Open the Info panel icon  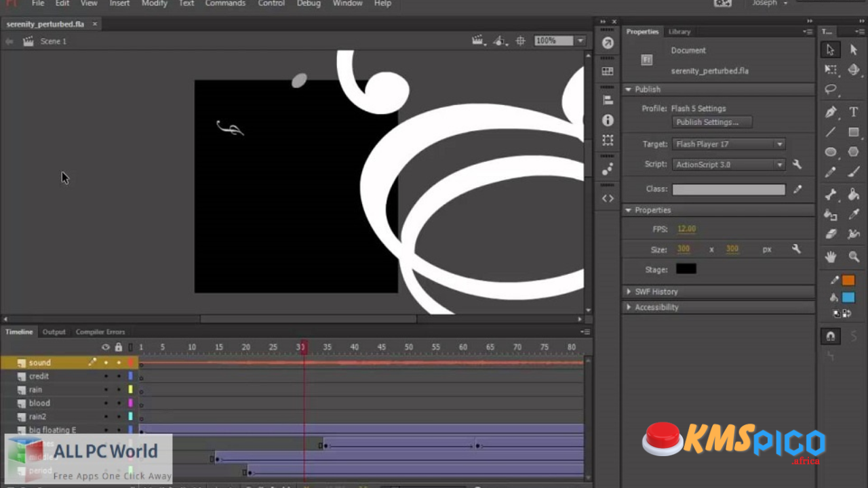pyautogui.click(x=608, y=120)
